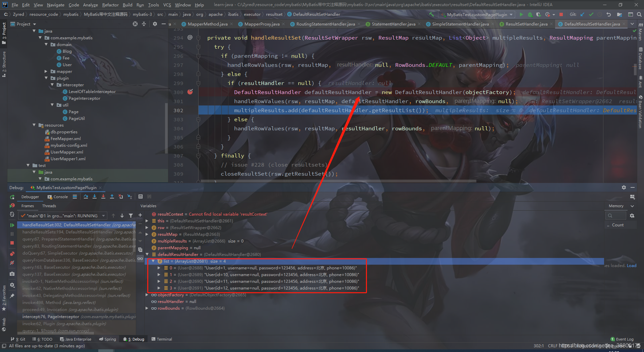
Task: Click Run to Cursor icon
Action: pyautogui.click(x=130, y=197)
